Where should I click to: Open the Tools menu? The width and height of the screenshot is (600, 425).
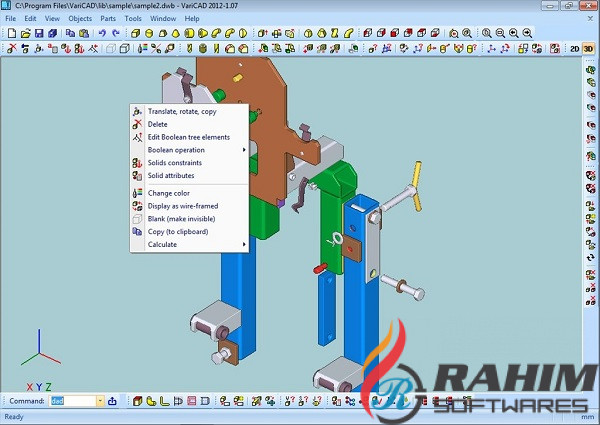(133, 18)
